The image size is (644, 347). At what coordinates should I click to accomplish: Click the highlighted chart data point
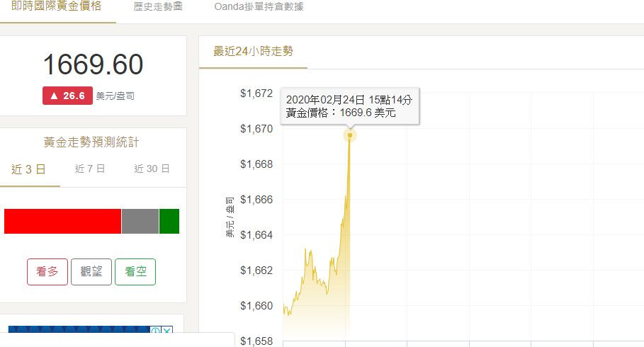coord(350,135)
